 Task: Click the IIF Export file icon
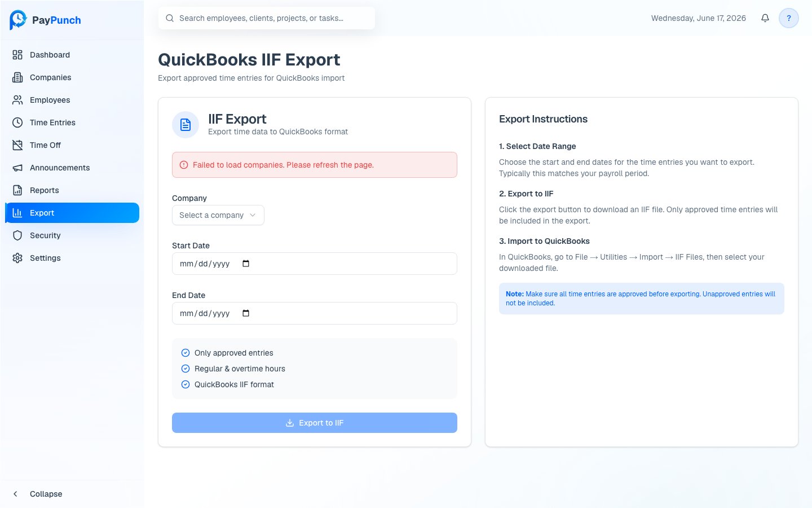tap(186, 125)
